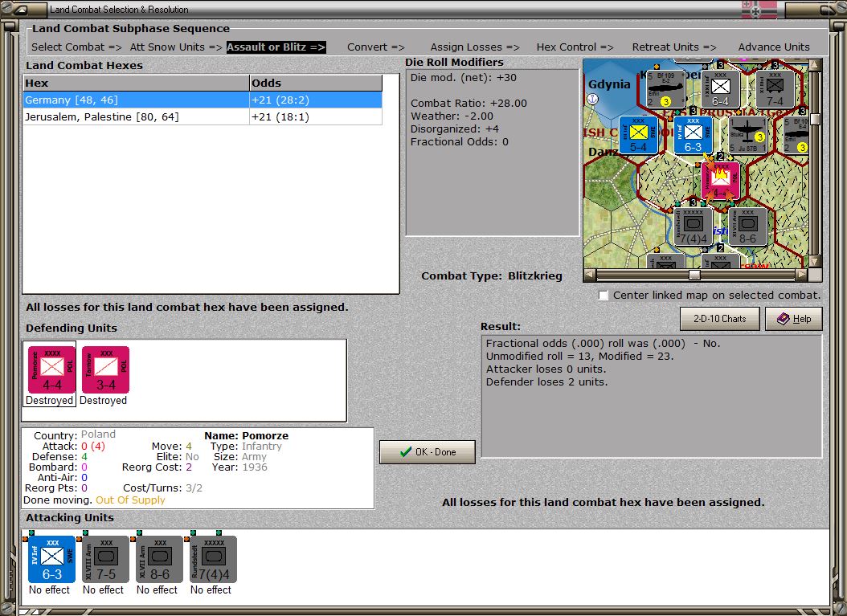Viewport: 847px width, 616px height.
Task: Open the 2-D-10 Charts
Action: click(719, 319)
